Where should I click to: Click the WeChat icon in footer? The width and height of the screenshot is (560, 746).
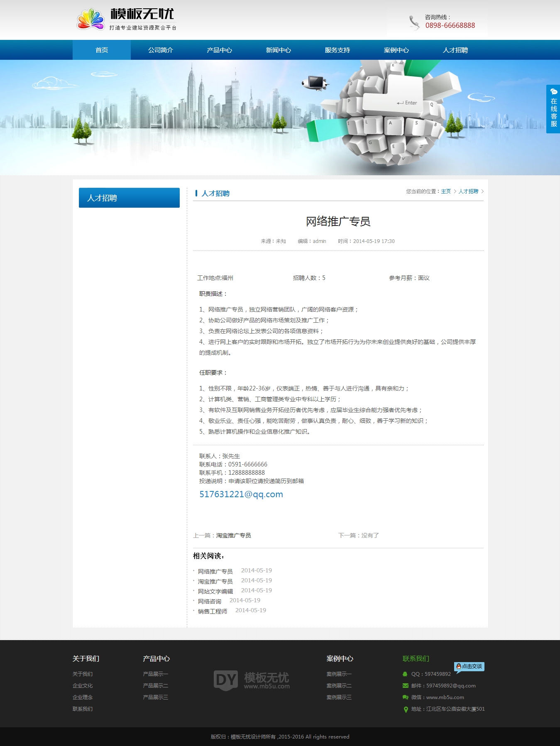(x=405, y=697)
